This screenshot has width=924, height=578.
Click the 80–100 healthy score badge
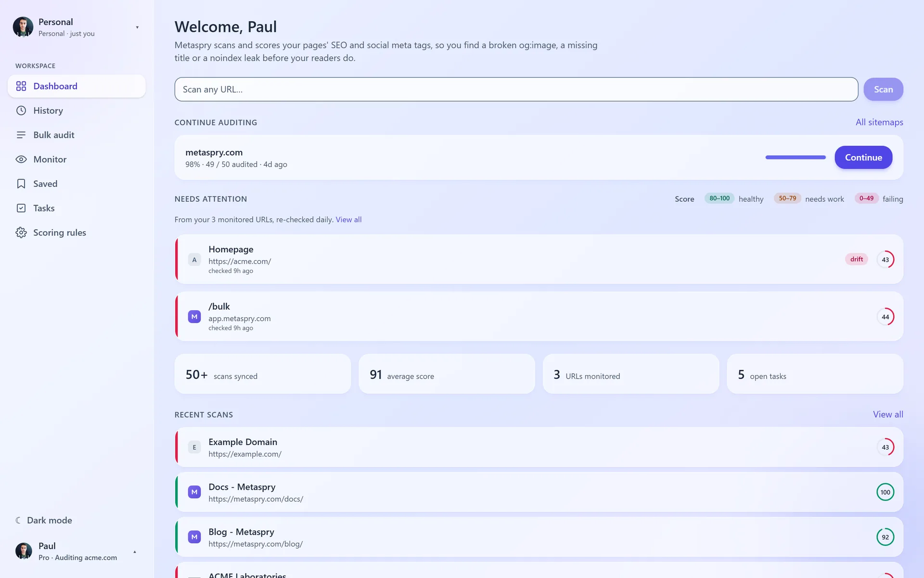719,198
